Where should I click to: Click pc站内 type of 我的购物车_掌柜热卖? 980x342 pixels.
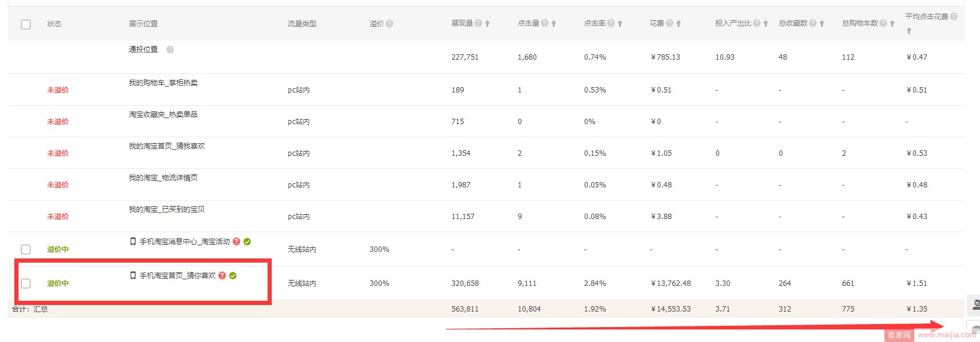point(299,90)
